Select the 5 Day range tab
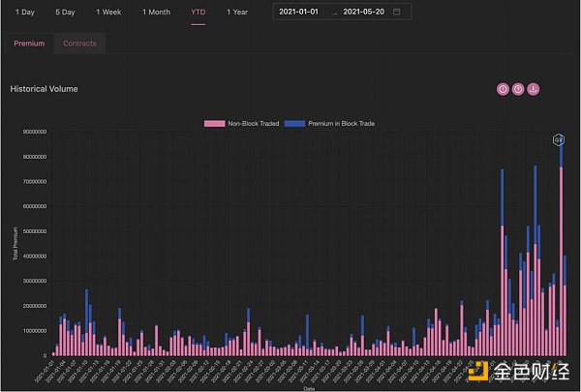The height and width of the screenshot is (392, 581). 65,12
